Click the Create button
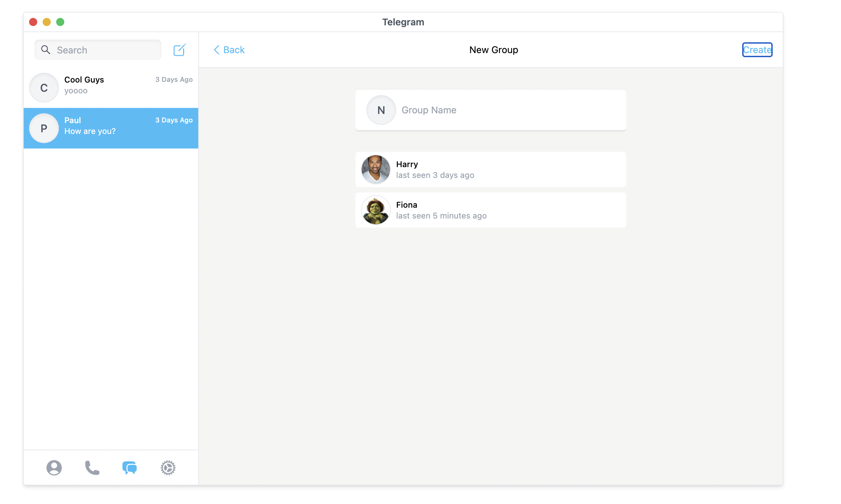This screenshot has width=841, height=504. (757, 50)
